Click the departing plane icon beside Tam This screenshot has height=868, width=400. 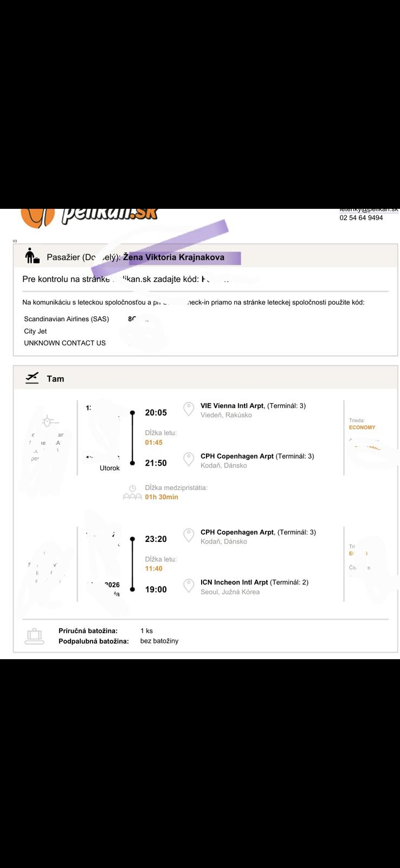(33, 378)
